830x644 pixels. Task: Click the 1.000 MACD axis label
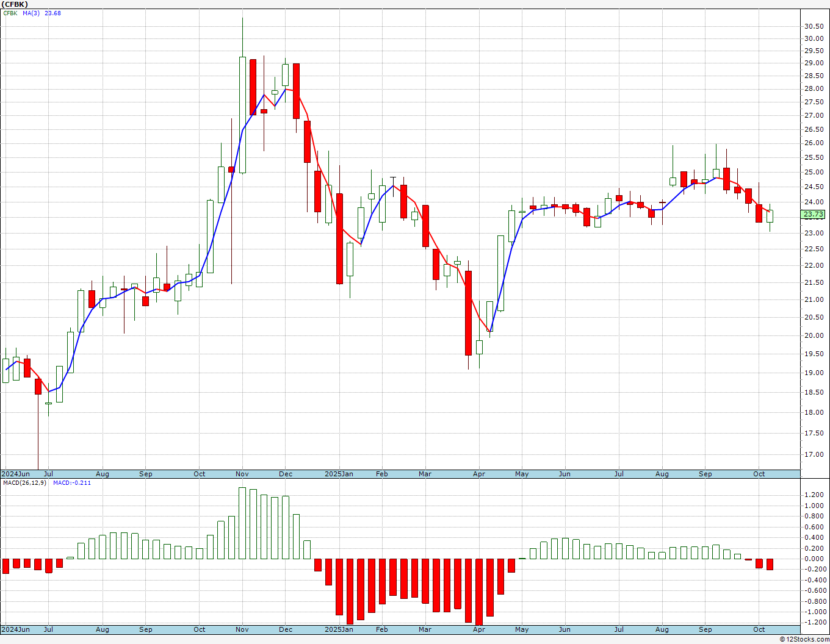coord(814,506)
